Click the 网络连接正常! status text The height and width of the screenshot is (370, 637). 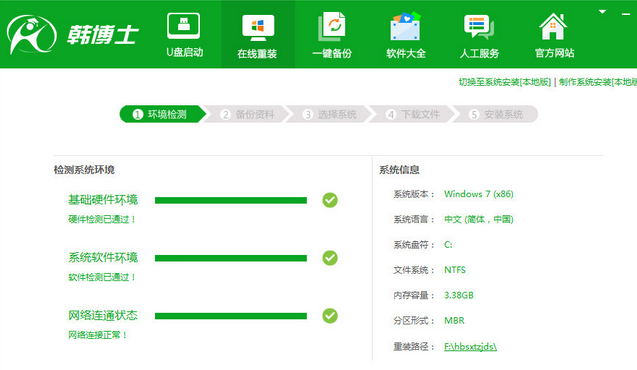(x=98, y=335)
